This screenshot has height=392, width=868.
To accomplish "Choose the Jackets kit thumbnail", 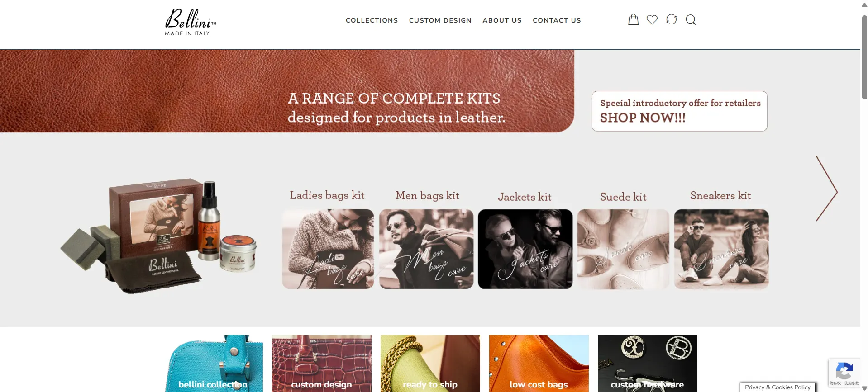I will pyautogui.click(x=525, y=249).
